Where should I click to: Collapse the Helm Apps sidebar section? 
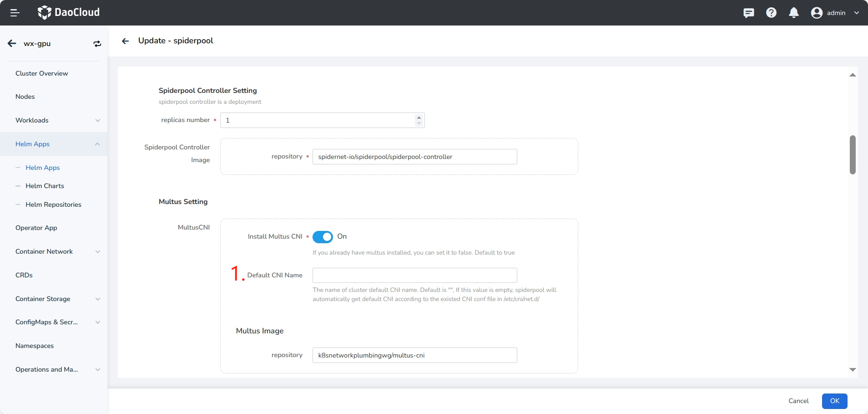97,144
